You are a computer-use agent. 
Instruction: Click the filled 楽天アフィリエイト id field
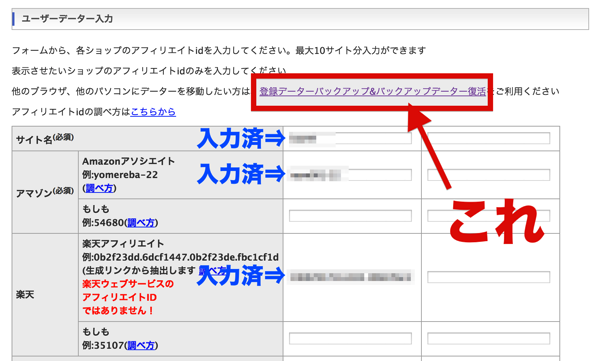tap(350, 277)
